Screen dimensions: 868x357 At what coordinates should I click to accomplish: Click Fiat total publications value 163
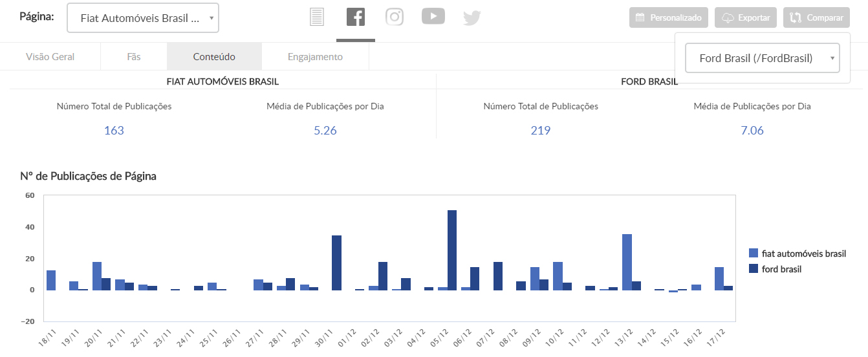click(x=114, y=130)
